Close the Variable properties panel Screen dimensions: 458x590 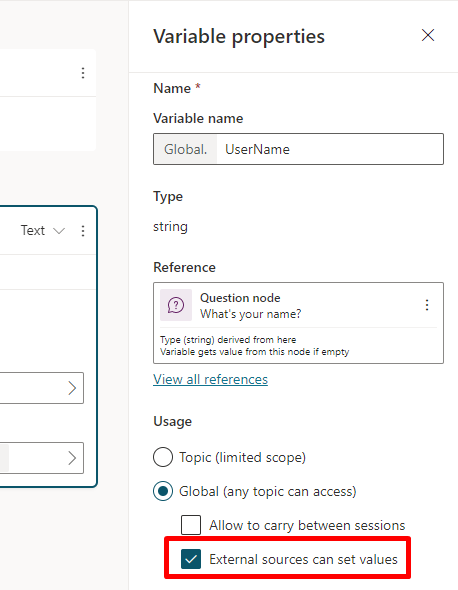click(x=428, y=35)
